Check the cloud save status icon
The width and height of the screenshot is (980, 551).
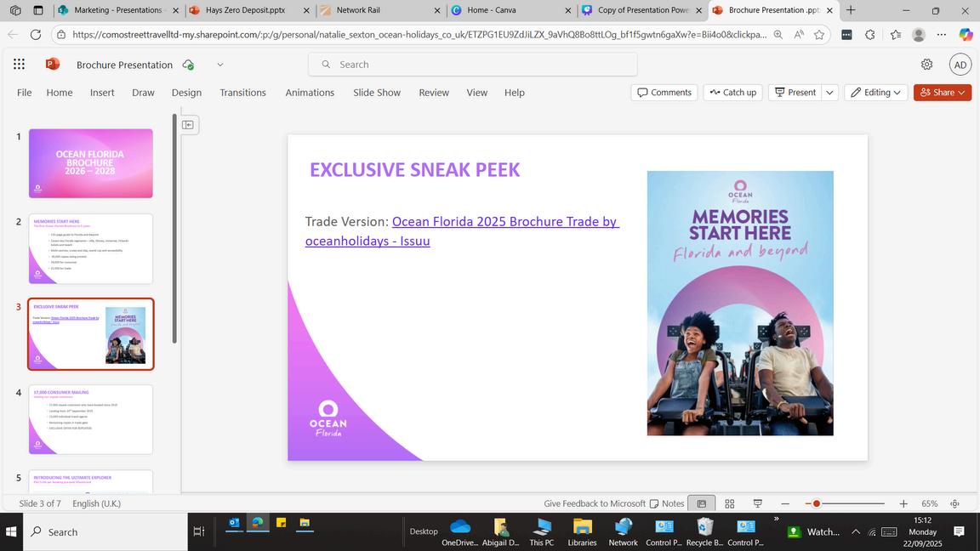[188, 65]
